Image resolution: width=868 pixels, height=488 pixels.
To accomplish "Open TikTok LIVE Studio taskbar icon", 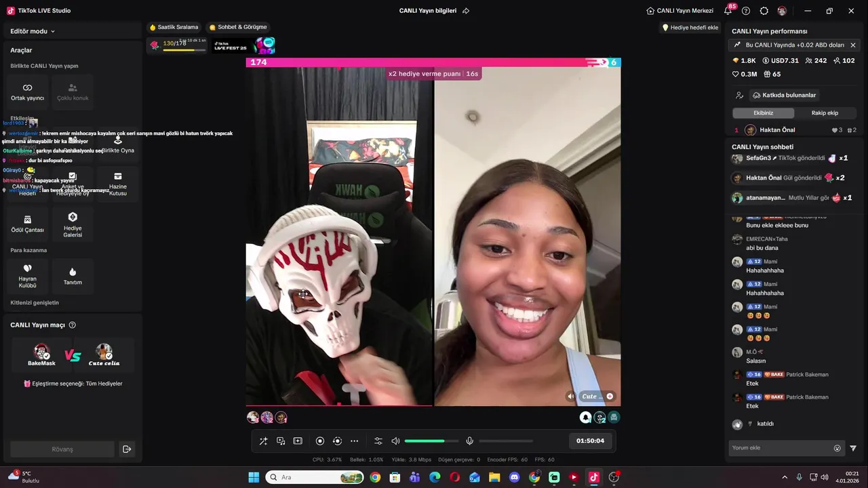I will tap(593, 477).
